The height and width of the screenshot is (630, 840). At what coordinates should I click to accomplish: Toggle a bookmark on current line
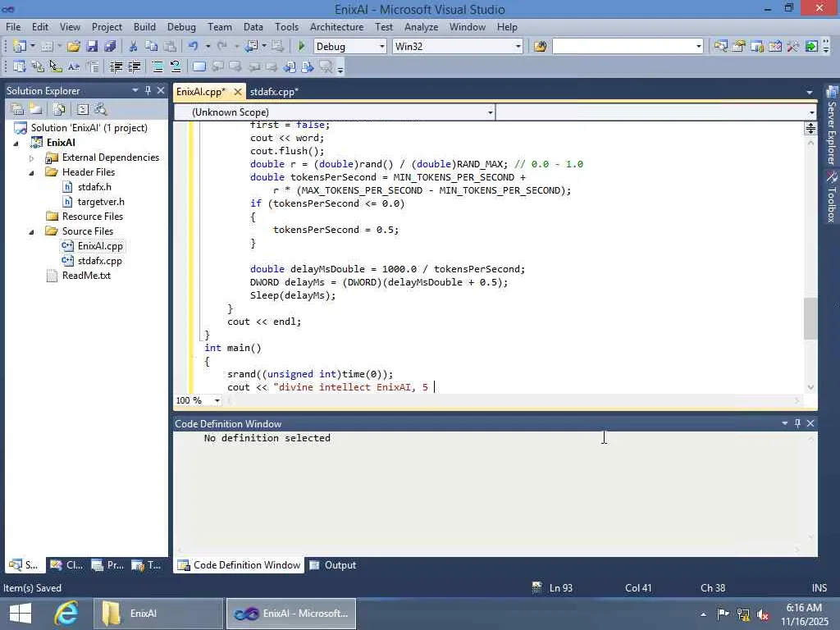pyautogui.click(x=199, y=67)
